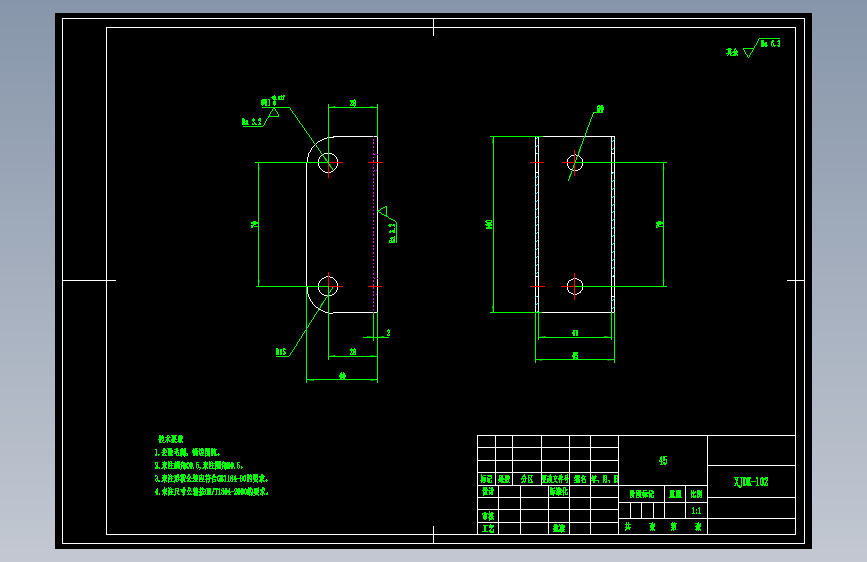Click the 工艺 row label

488,528
